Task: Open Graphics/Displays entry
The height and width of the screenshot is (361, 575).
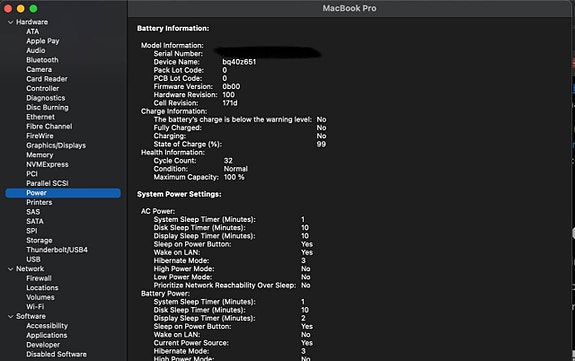Action: click(56, 146)
